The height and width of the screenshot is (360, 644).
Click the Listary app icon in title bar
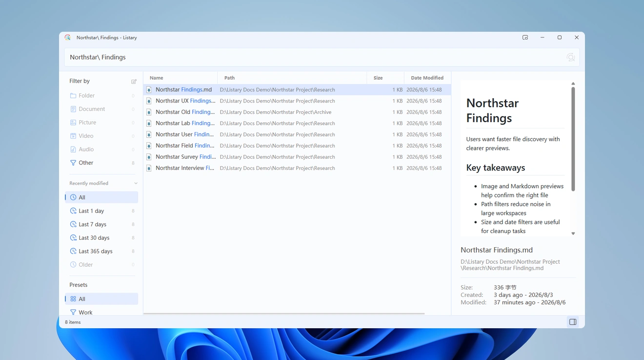tap(68, 38)
